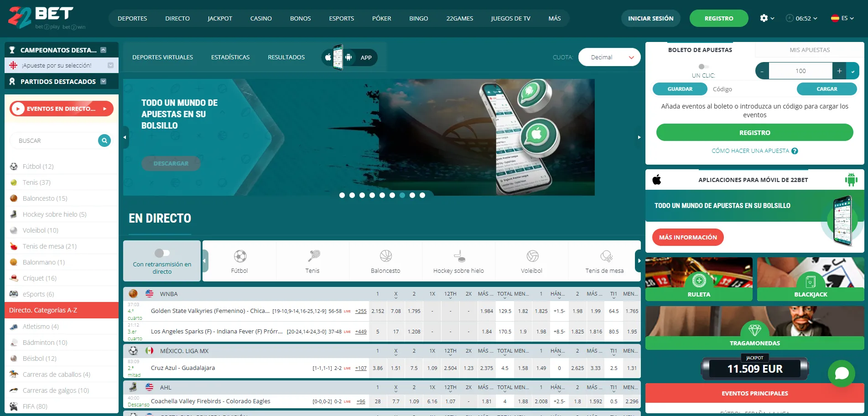Click the CARGAR bet slip button
868x416 pixels.
[827, 89]
